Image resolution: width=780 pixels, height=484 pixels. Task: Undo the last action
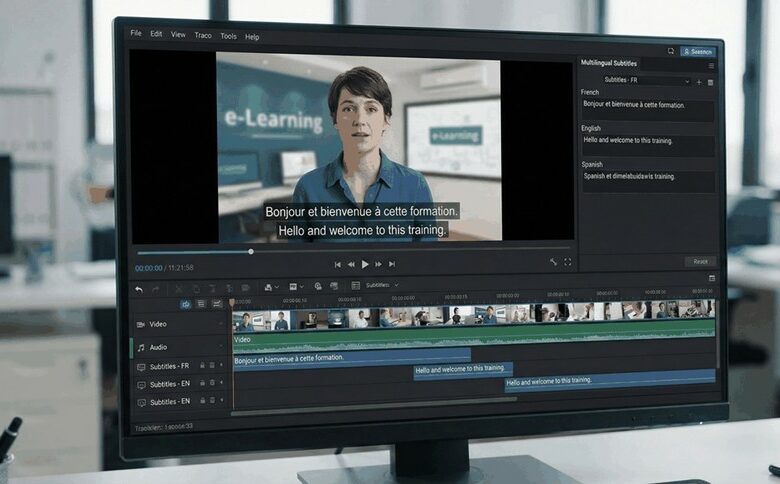(x=139, y=290)
